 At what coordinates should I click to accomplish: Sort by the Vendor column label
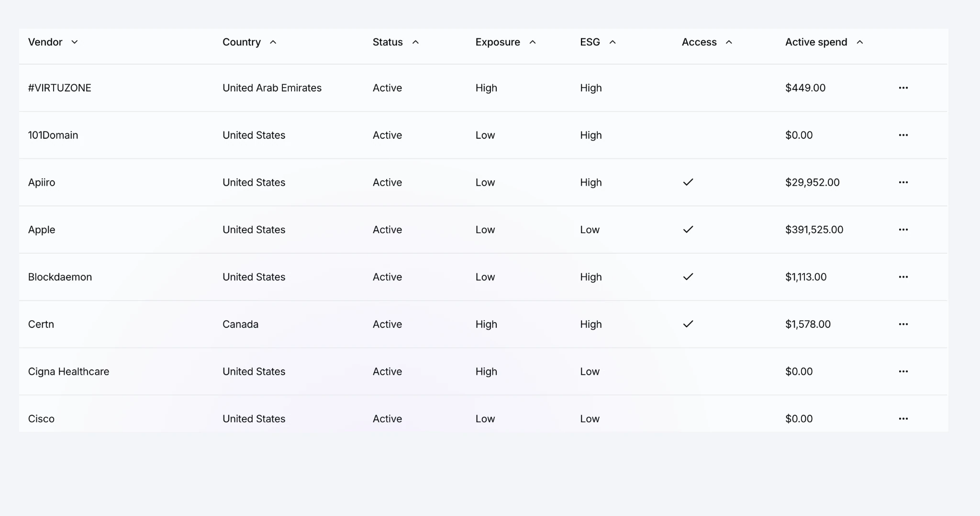(45, 42)
